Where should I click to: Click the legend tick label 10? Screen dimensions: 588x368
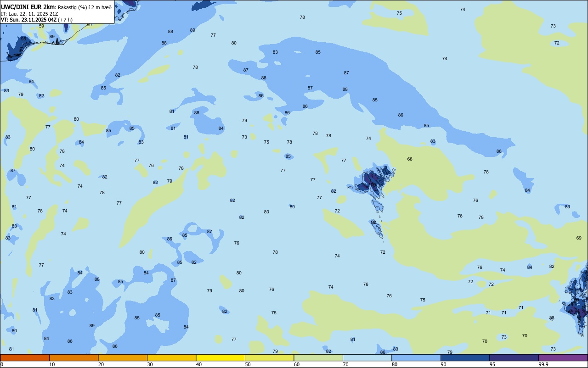(52, 364)
